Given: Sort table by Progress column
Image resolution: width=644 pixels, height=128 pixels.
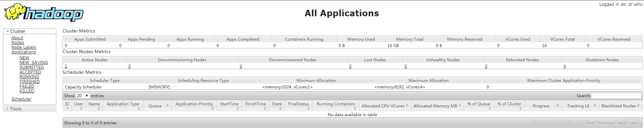Looking at the screenshot, I should [543, 106].
